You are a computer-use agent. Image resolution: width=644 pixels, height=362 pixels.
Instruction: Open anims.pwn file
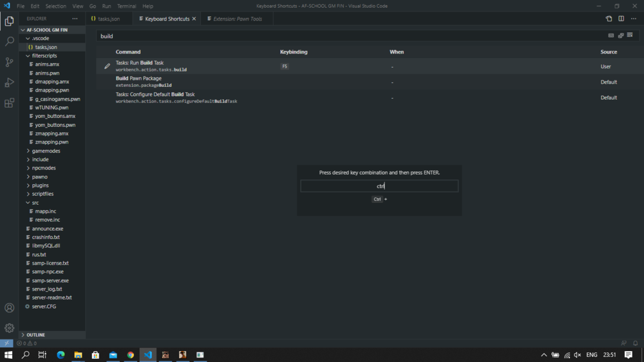pyautogui.click(x=52, y=73)
